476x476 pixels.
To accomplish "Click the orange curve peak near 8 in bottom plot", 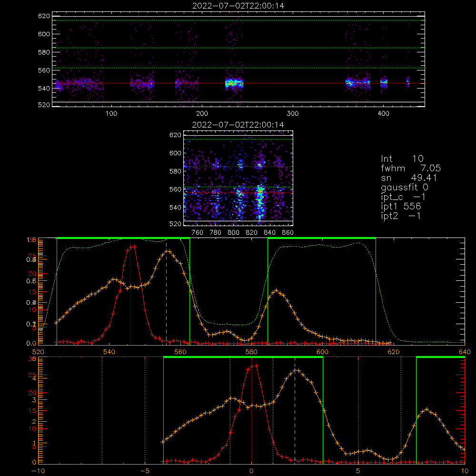I will 426,409.
